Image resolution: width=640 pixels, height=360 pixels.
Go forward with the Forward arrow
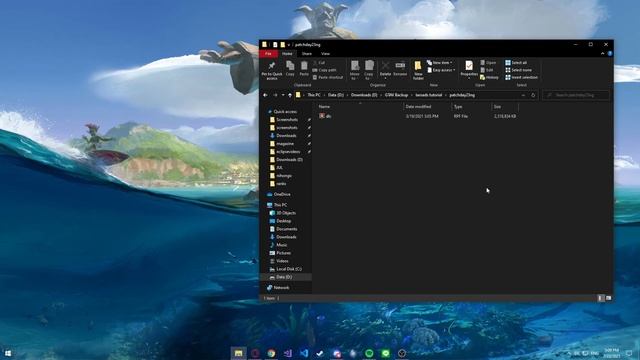point(275,95)
